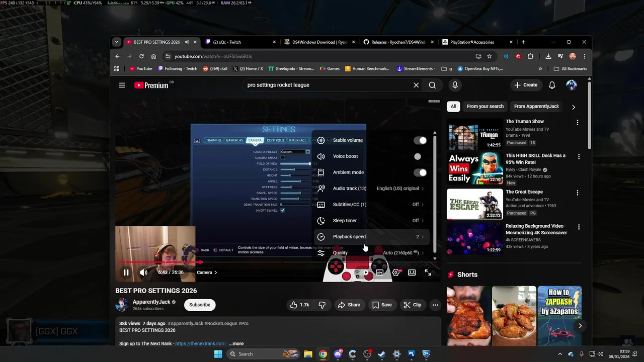644x362 pixels.
Task: Expand the Camera chapter list
Action: click(207, 273)
